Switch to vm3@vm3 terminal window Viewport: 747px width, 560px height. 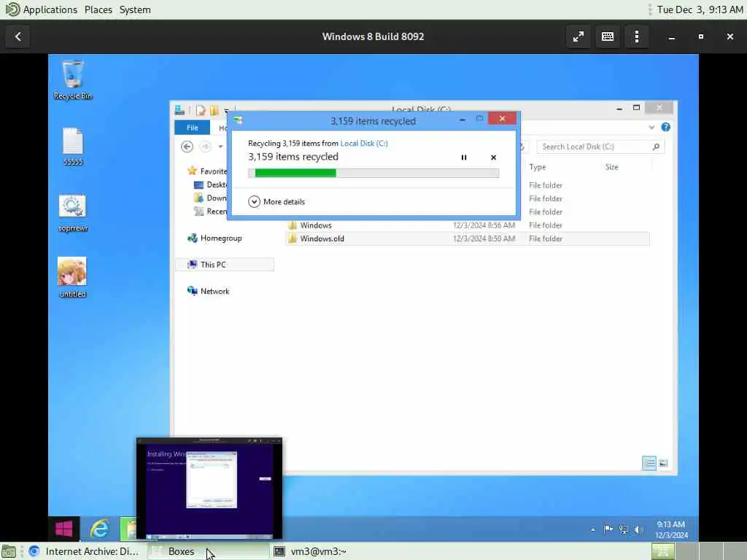(309, 551)
